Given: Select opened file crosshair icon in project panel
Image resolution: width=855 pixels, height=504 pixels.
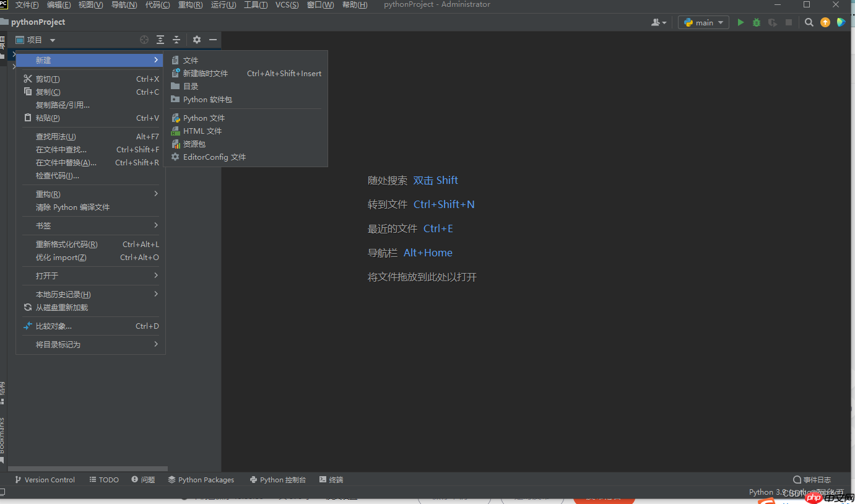Looking at the screenshot, I should 144,40.
